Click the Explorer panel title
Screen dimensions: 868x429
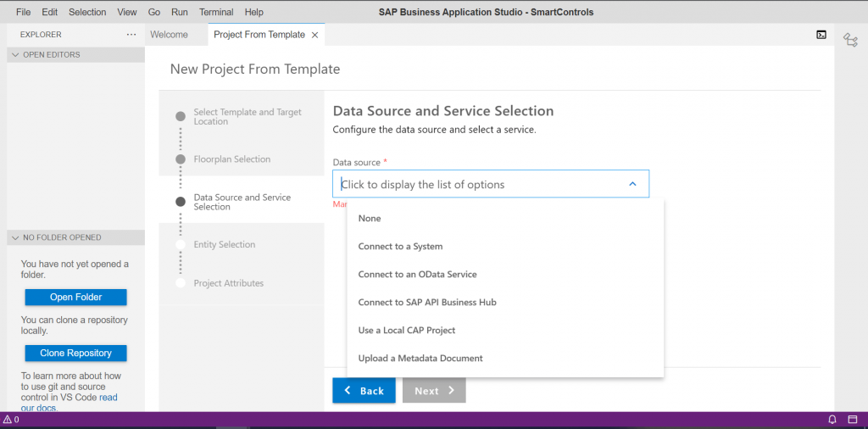coord(41,34)
